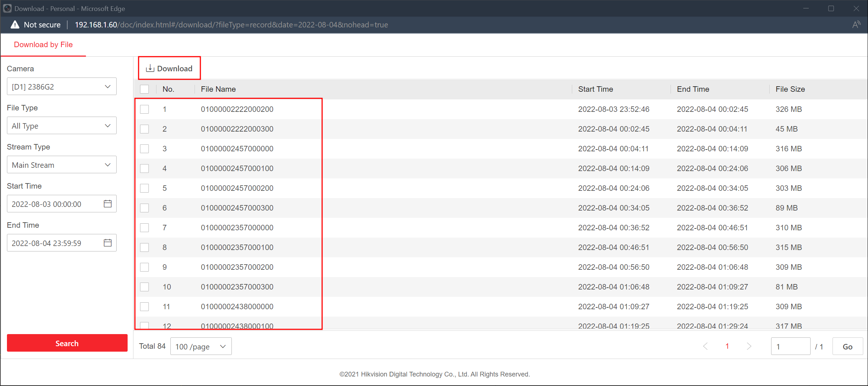Click the Edge browser icon in title bar
This screenshot has height=386, width=868.
click(7, 8)
